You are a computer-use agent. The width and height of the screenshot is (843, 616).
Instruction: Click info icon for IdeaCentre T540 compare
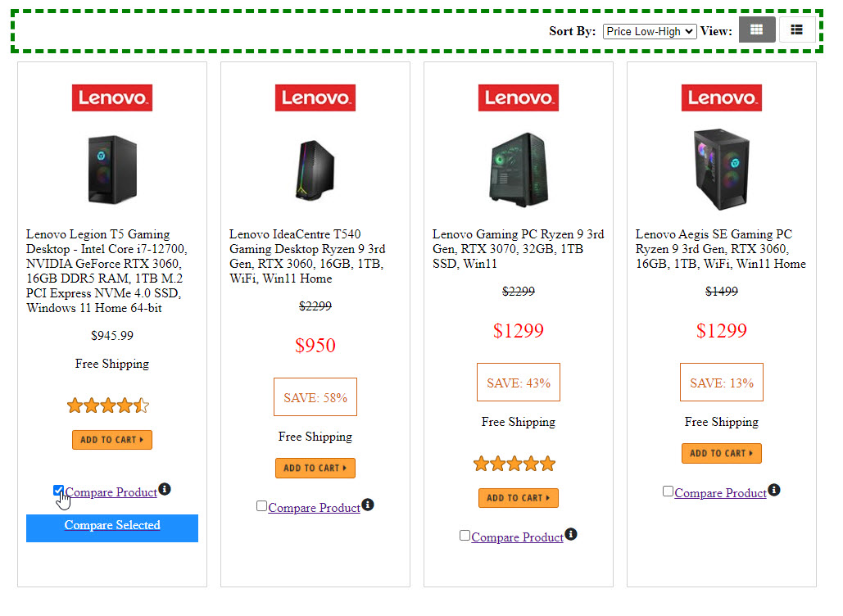coord(368,505)
